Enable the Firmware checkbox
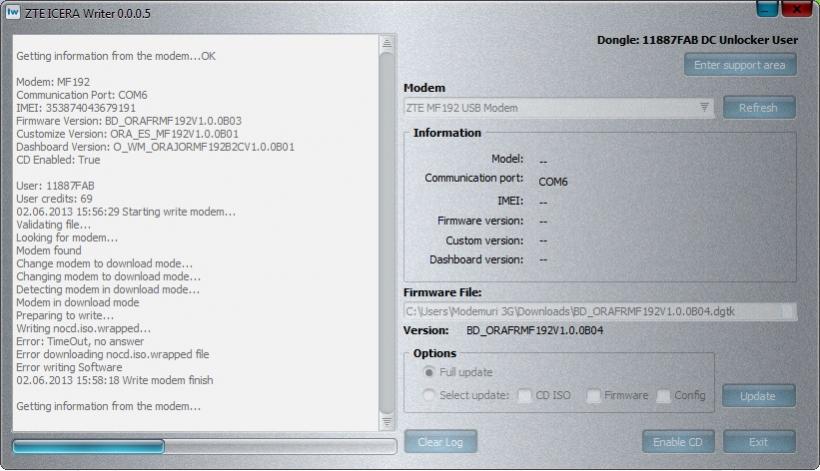Image resolution: width=820 pixels, height=471 pixels. pos(594,396)
